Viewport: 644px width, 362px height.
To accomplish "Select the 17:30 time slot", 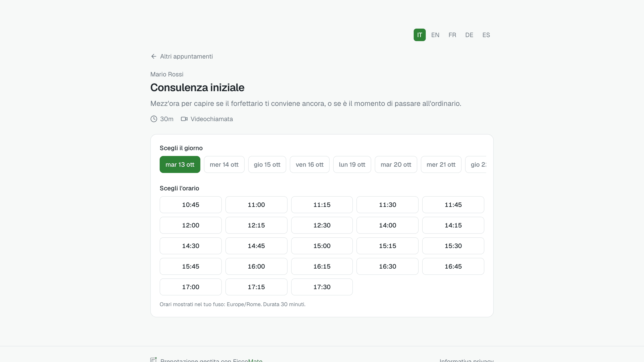I will point(322,287).
